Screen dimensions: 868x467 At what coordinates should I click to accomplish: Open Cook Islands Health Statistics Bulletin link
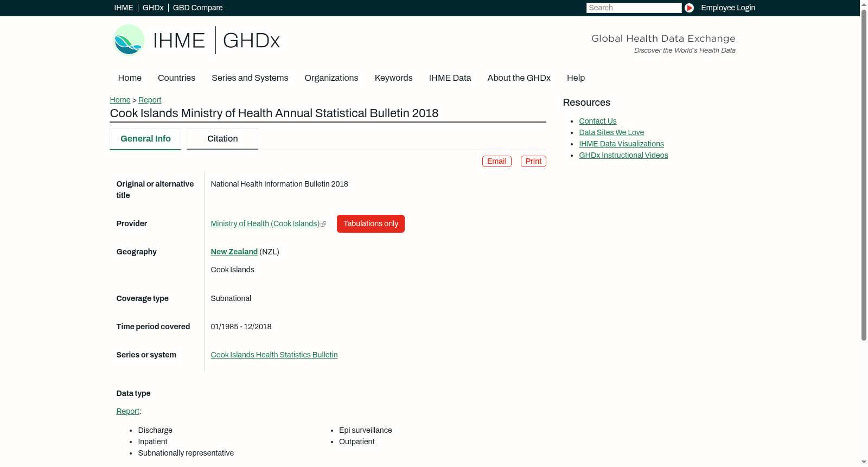tap(274, 355)
